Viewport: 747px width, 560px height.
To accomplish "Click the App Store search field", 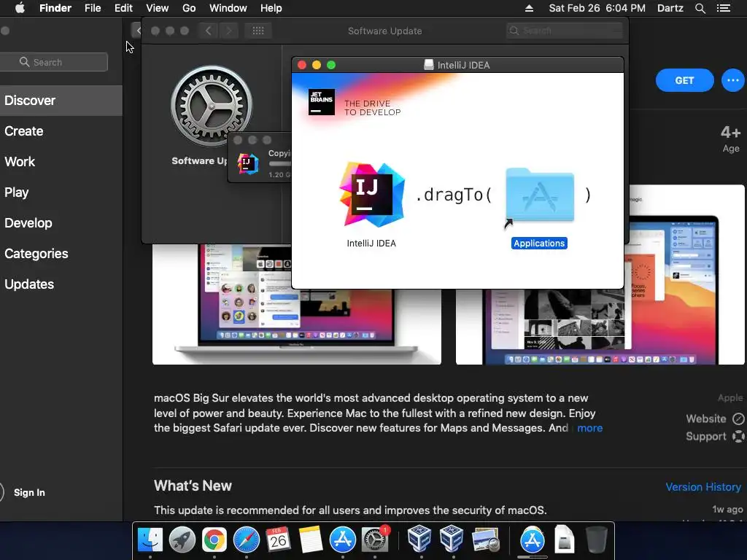I will [x=54, y=63].
